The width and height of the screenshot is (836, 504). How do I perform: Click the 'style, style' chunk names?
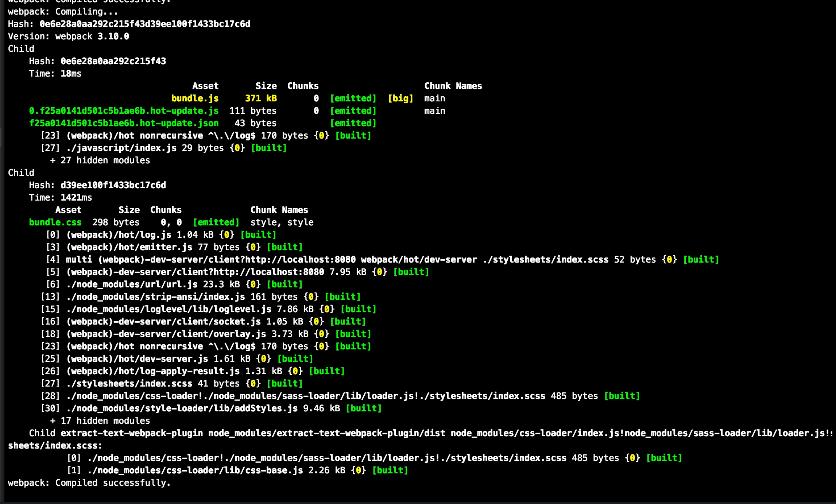click(282, 222)
